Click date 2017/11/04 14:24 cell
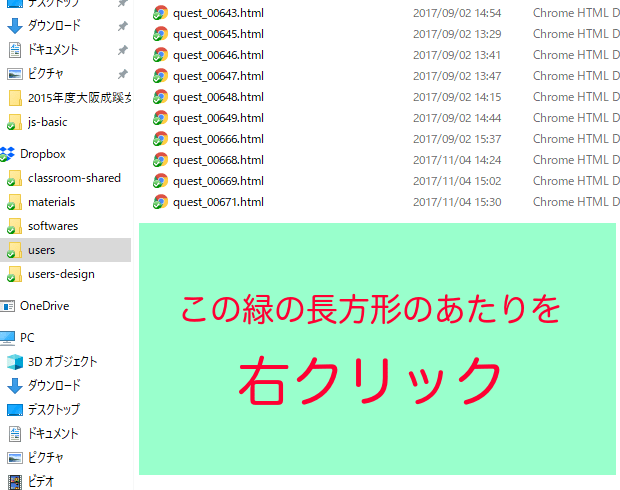This screenshot has width=620, height=490. (x=457, y=160)
